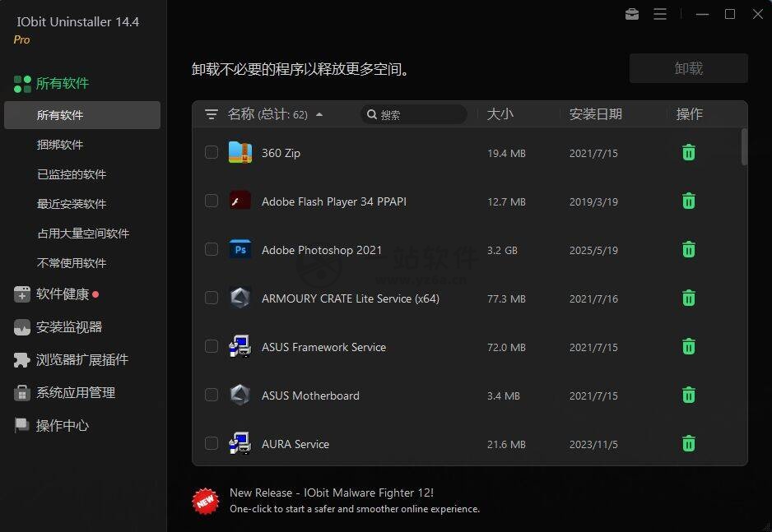772x532 pixels.
Task: Uninstall Adobe Photoshop 2021 via trash icon
Action: point(689,250)
